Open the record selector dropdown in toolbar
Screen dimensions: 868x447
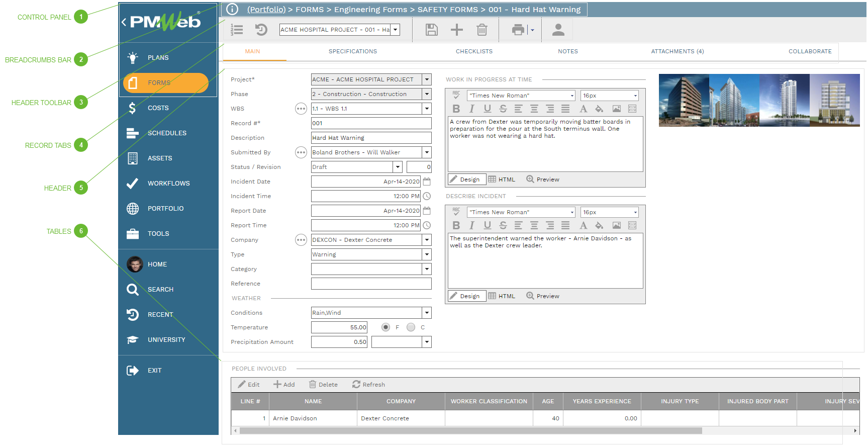(x=396, y=30)
